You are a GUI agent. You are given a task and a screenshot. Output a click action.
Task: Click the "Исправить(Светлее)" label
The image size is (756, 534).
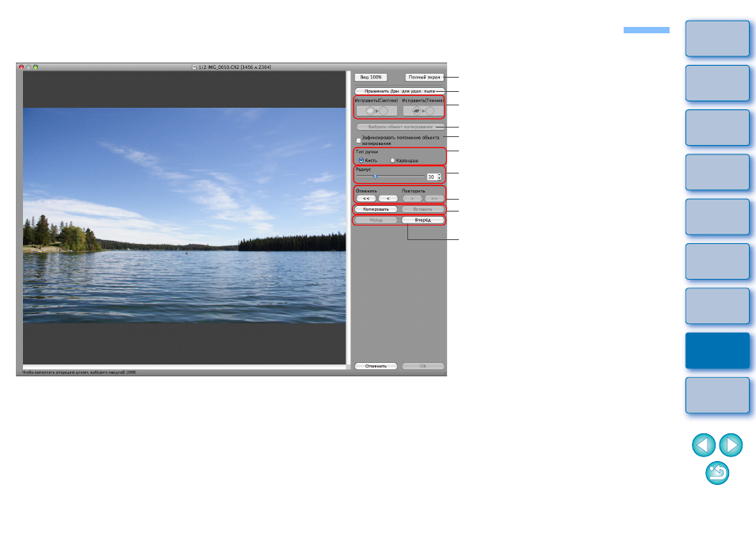376,101
